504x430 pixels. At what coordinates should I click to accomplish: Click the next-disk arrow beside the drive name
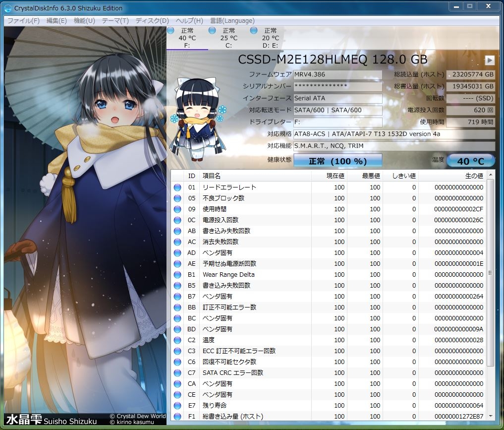click(x=490, y=60)
